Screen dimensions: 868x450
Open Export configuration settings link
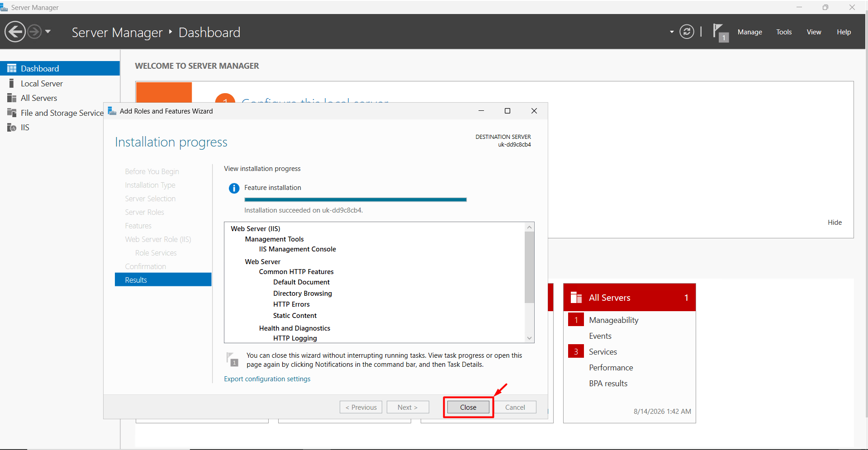pyautogui.click(x=267, y=379)
